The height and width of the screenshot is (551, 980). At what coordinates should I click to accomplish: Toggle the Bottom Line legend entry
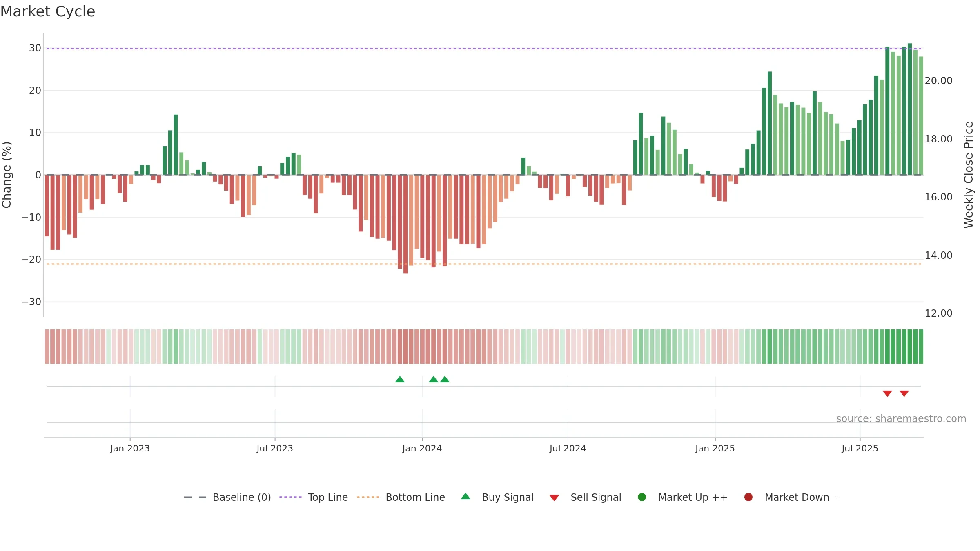point(401,497)
